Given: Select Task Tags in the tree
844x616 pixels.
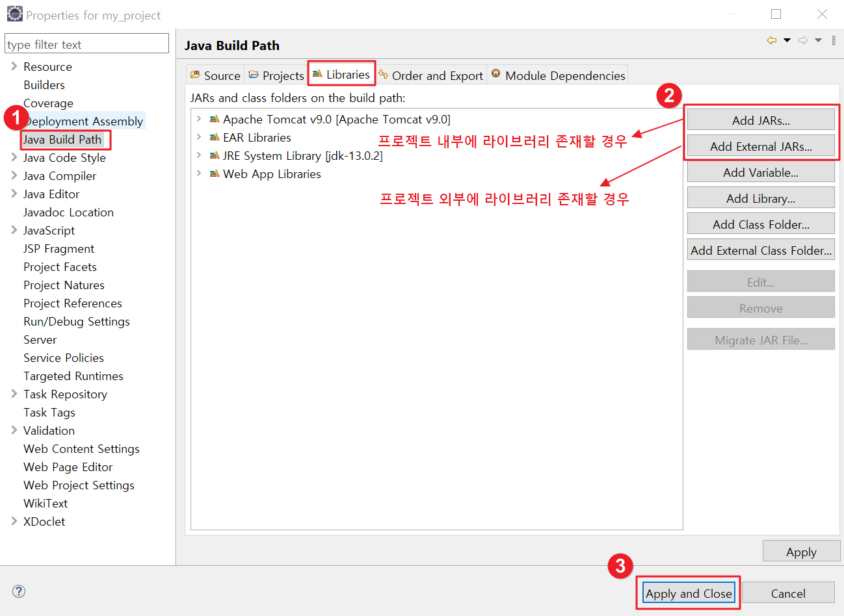Looking at the screenshot, I should pos(49,412).
